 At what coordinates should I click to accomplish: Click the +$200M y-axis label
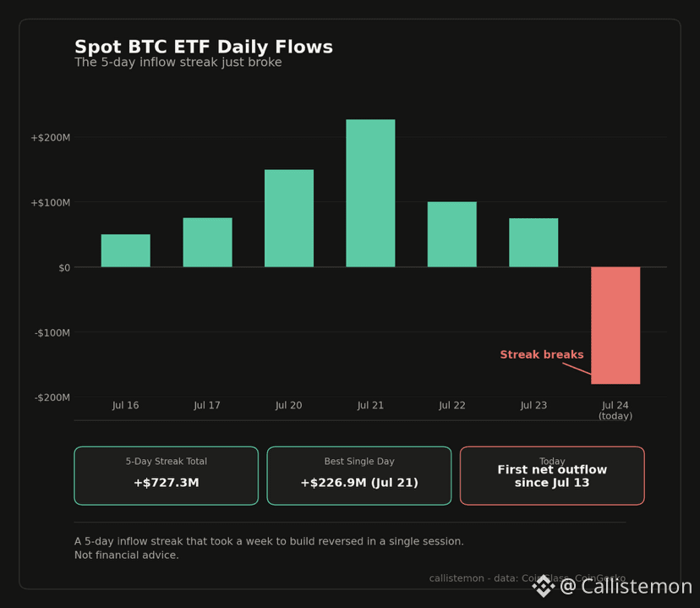pos(51,138)
